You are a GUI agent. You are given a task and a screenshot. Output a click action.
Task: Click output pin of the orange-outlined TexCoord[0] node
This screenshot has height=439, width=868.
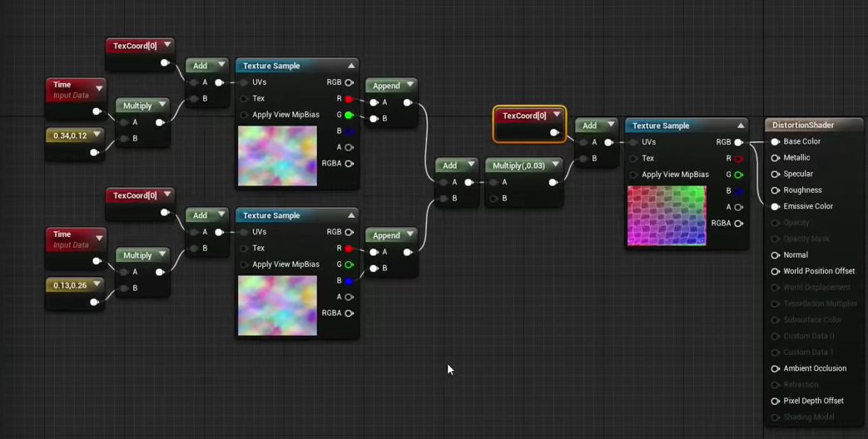[x=554, y=133]
